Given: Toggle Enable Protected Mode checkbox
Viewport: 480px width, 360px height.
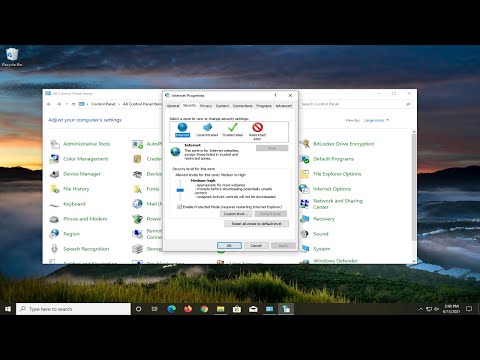Looking at the screenshot, I should [179, 207].
